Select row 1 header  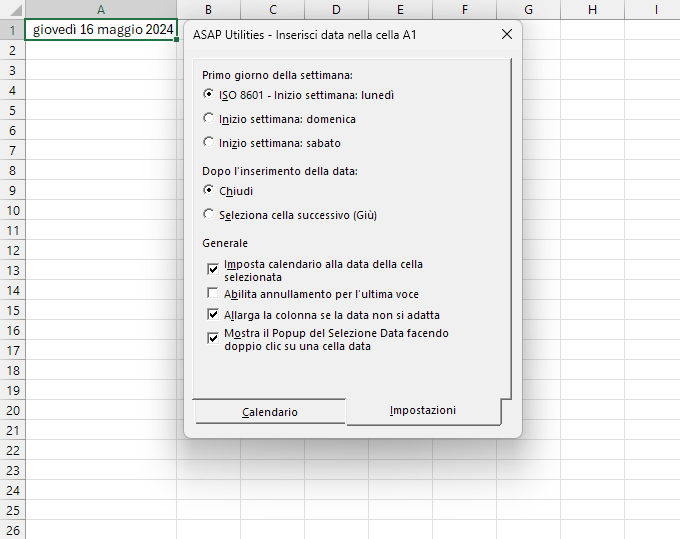click(13, 30)
